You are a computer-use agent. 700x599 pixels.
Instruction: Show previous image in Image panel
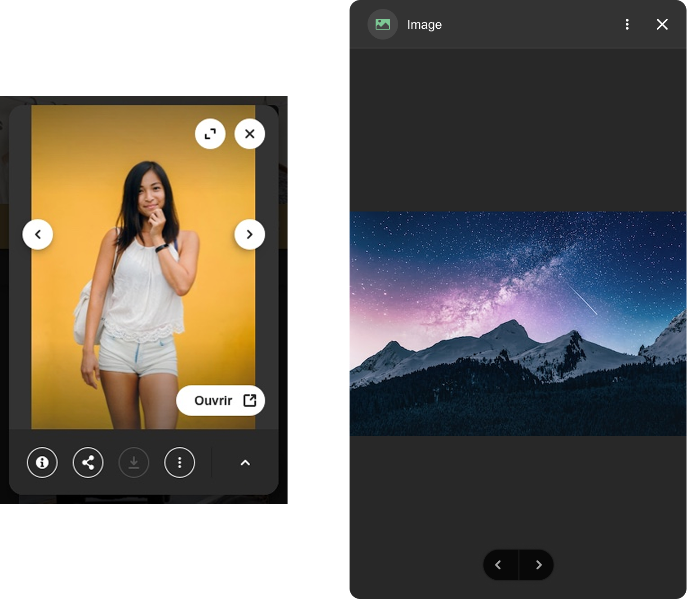[501, 565]
